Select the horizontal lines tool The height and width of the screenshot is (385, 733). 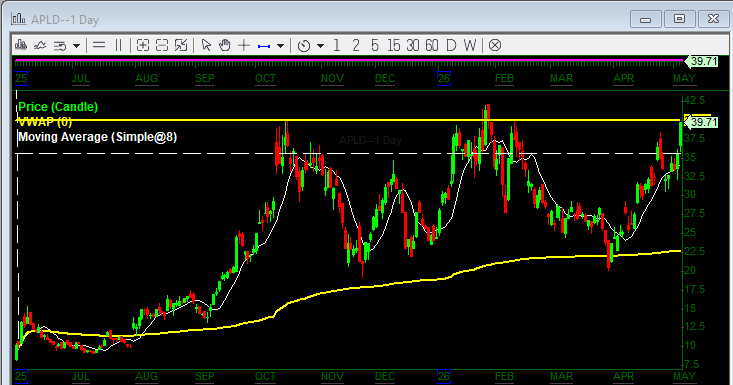pyautogui.click(x=99, y=45)
